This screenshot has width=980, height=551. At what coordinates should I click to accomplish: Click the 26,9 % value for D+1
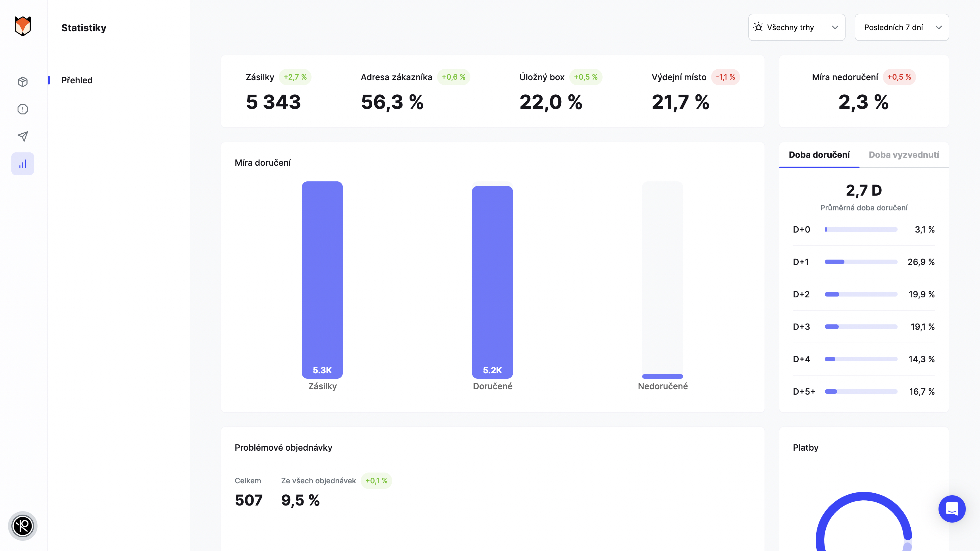pos(921,262)
